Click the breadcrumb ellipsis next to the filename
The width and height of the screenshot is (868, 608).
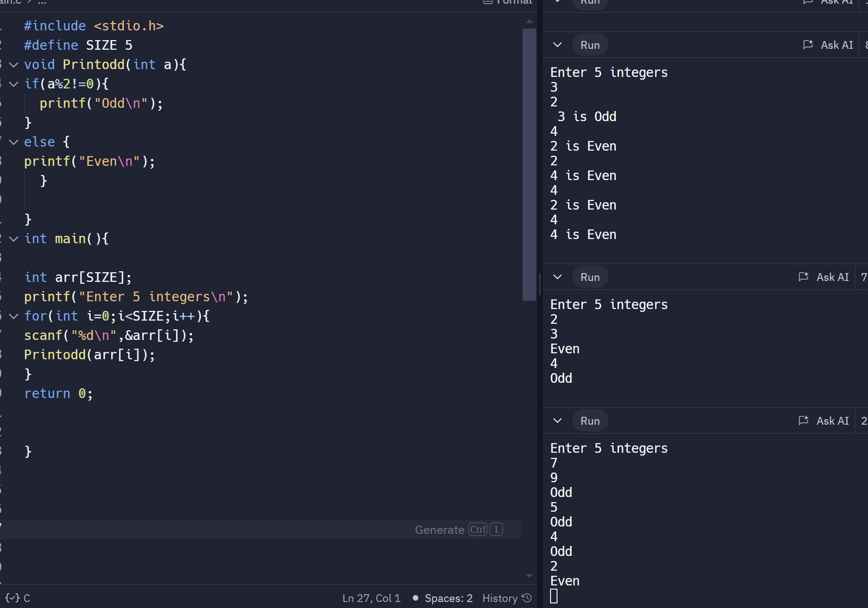click(42, 2)
